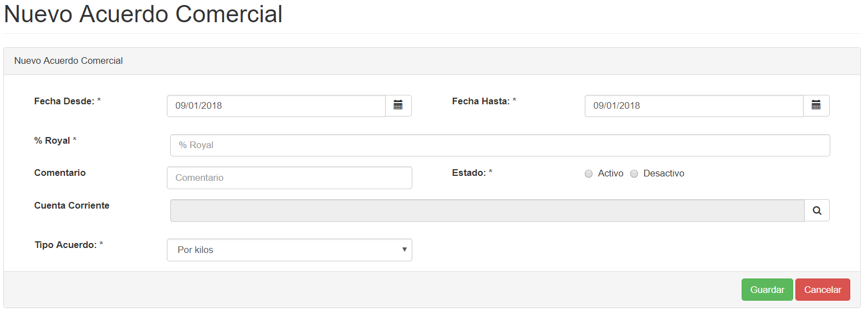Screen dimensions: 868x314
Task: Click into the Comentario text box
Action: [289, 178]
